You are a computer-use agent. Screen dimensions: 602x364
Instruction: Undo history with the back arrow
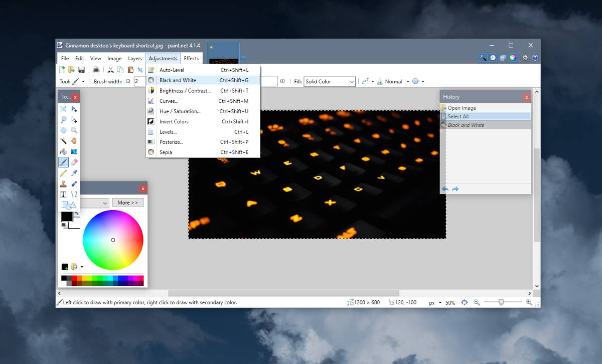click(445, 188)
